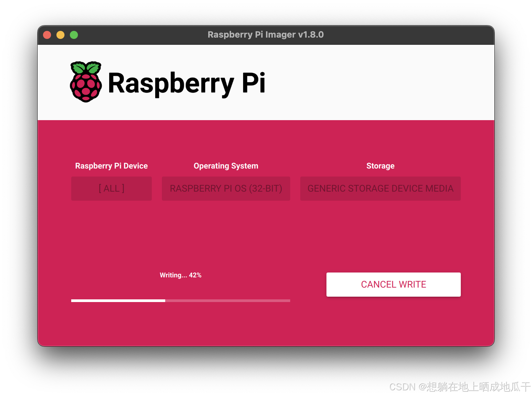Click the CANCEL WRITE button
The image size is (532, 396).
pos(393,284)
